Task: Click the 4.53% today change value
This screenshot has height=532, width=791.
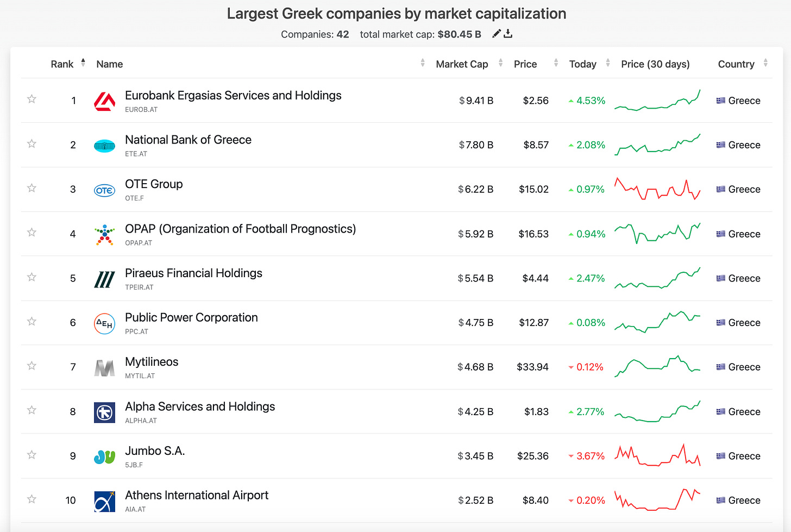Action: click(591, 101)
